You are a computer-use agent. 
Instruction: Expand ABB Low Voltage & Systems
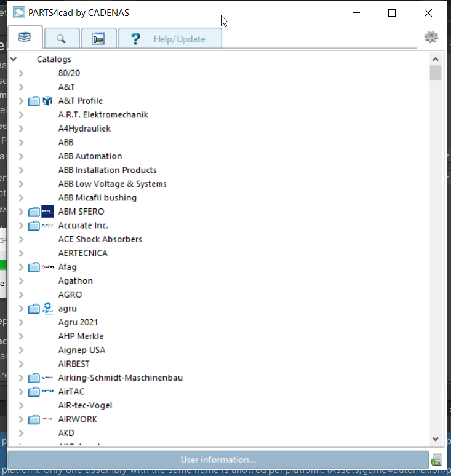pos(21,184)
